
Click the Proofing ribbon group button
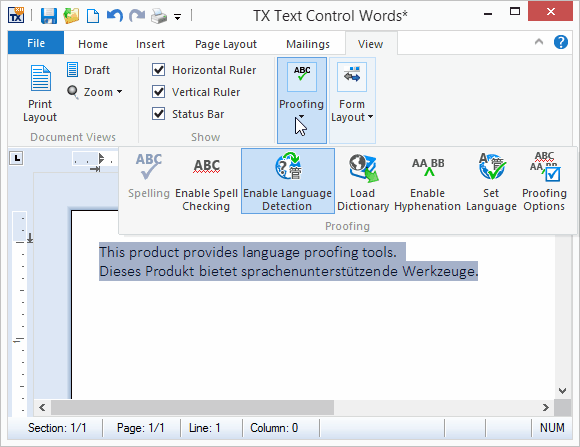tap(301, 100)
